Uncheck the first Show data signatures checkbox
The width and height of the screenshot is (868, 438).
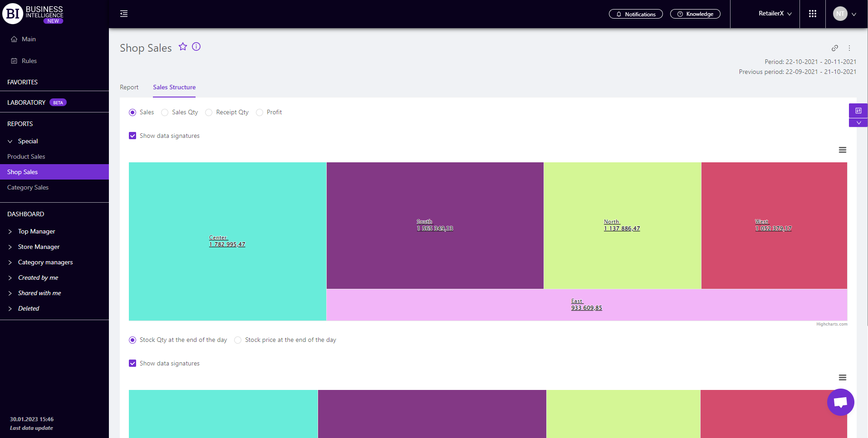point(132,136)
